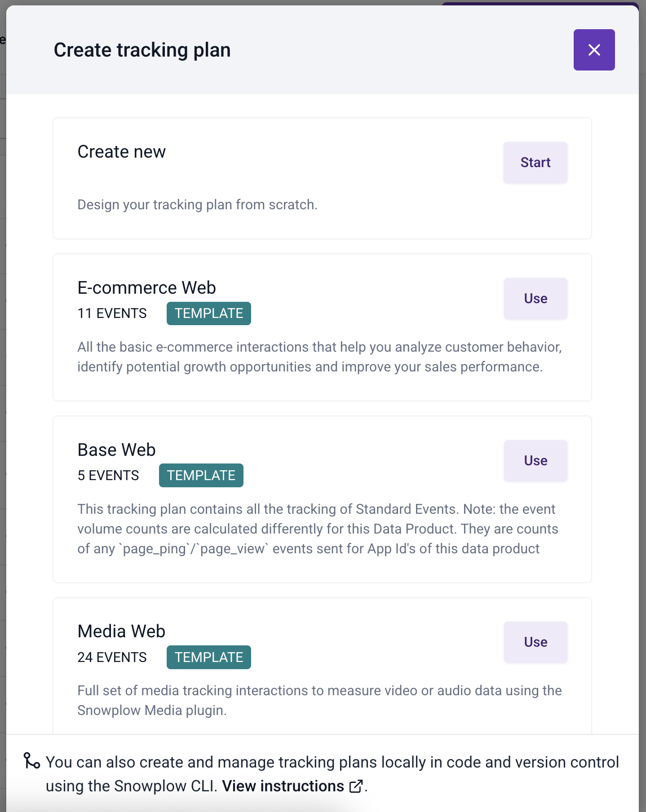
Task: Click the 5 EVENTS label
Action: (108, 475)
